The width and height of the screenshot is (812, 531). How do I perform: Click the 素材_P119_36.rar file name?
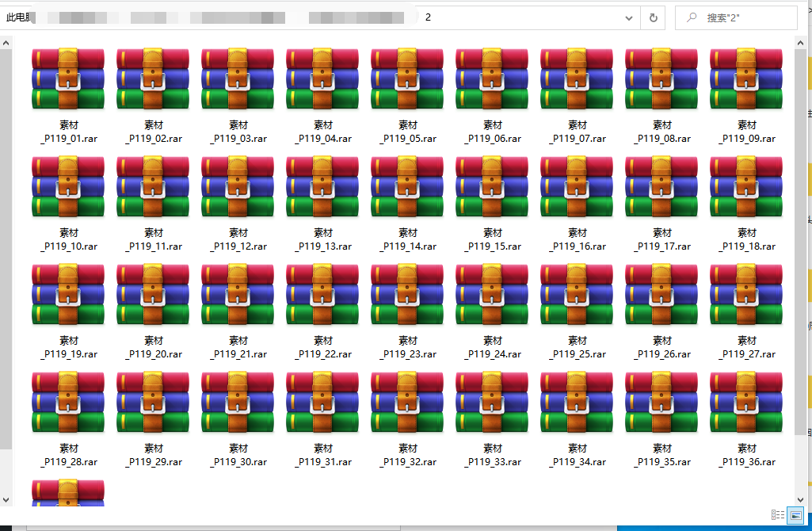coord(747,455)
